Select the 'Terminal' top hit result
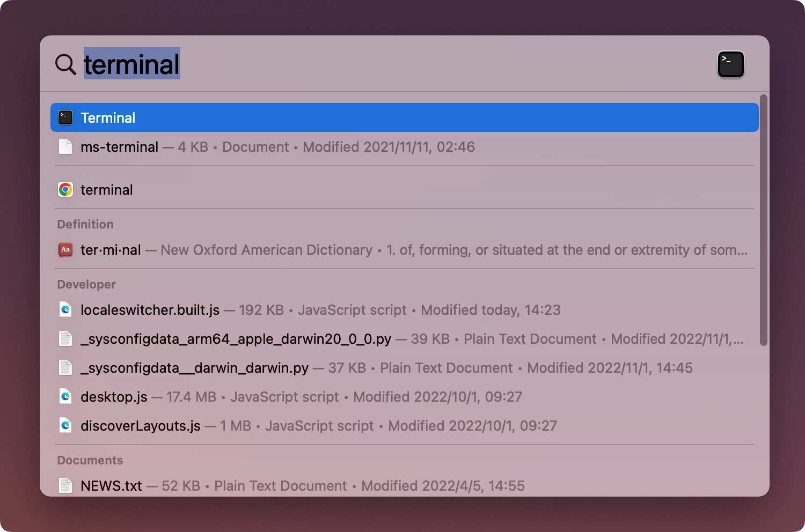805x532 pixels. click(405, 117)
